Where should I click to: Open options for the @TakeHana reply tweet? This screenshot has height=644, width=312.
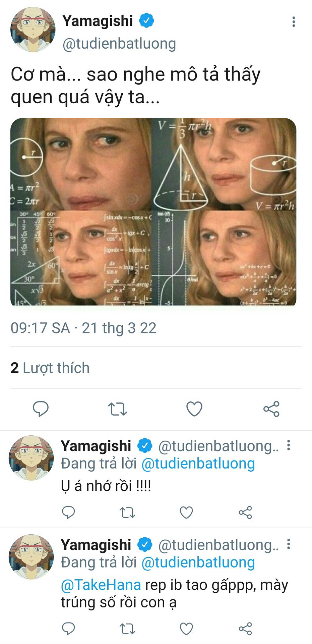point(289,544)
